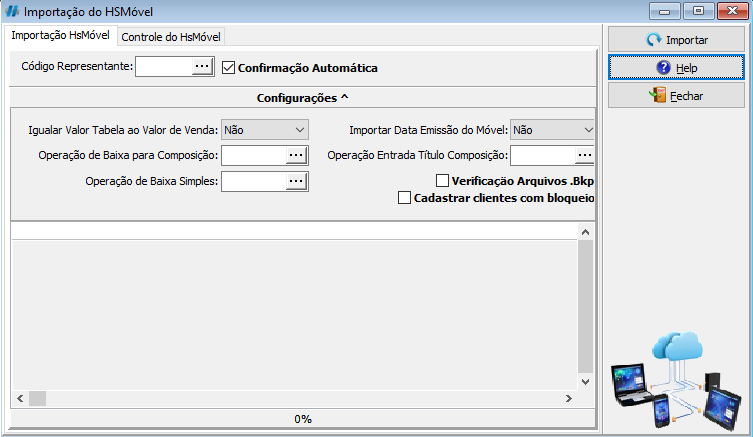
Task: Open lookup for Operação de Baixa para Composição
Action: click(296, 155)
